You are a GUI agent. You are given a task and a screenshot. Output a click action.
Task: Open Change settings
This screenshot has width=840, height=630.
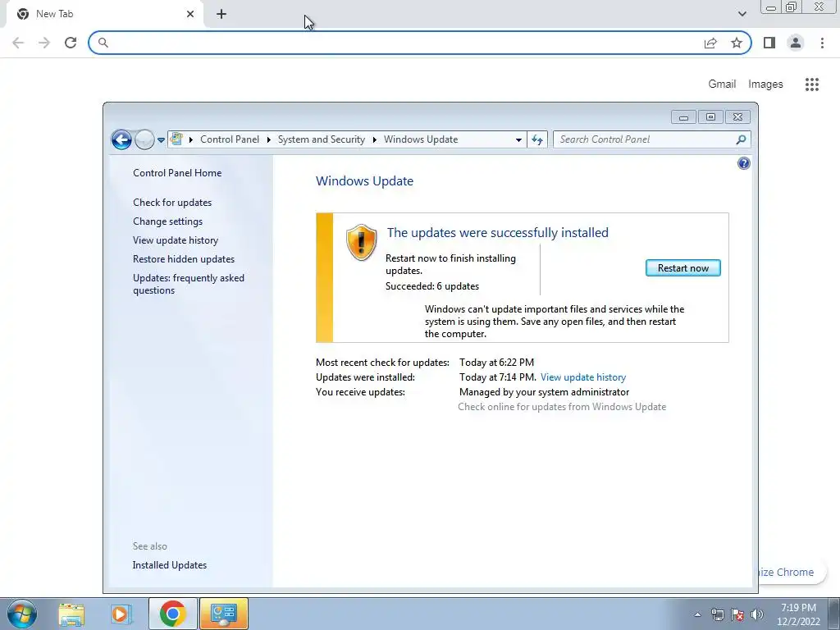tap(167, 221)
